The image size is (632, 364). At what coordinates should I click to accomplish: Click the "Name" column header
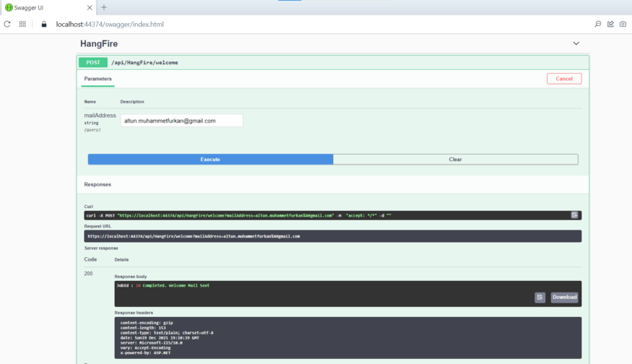tap(90, 102)
